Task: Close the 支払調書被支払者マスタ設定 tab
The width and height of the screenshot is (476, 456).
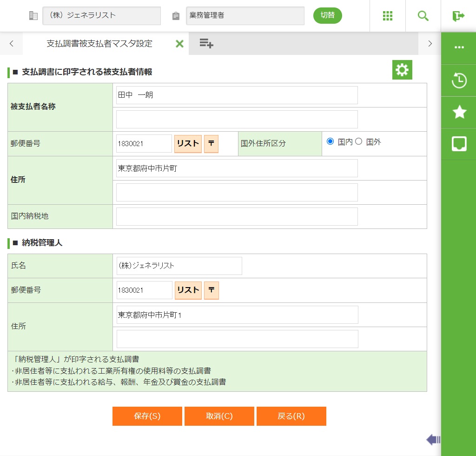Action: click(179, 44)
